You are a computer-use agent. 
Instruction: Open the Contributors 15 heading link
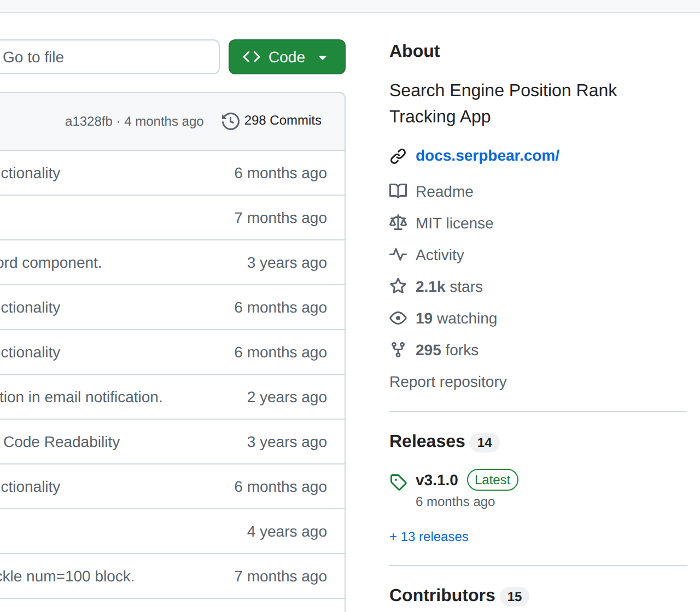click(459, 596)
